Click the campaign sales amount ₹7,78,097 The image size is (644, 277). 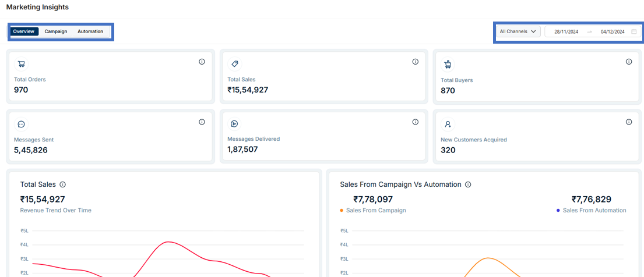[x=373, y=200]
